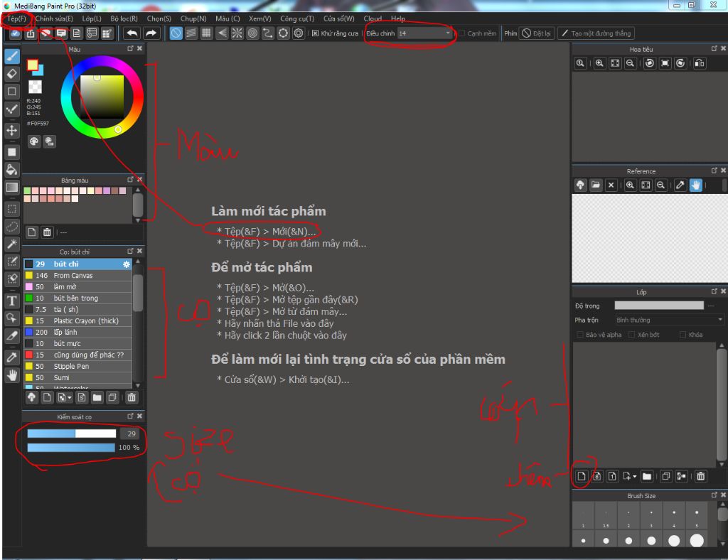Expand add-layer type dropdown in layer panel
This screenshot has height=560, width=728.
coord(634,476)
